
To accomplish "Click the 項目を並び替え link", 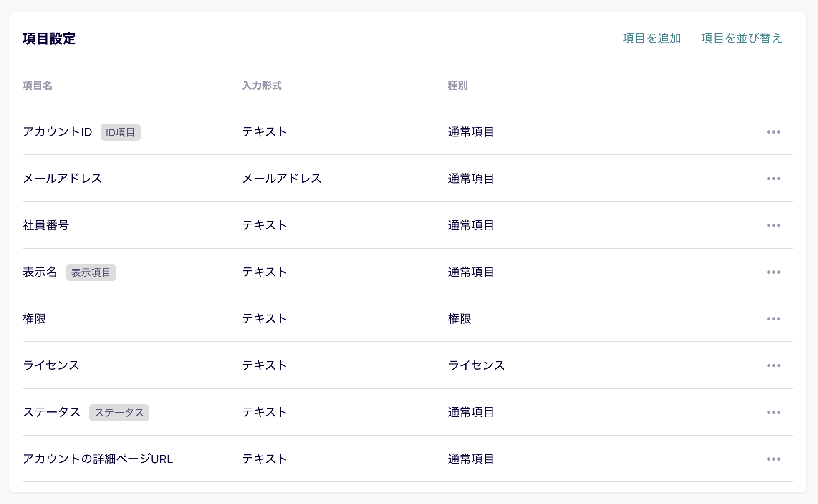I will pos(742,38).
